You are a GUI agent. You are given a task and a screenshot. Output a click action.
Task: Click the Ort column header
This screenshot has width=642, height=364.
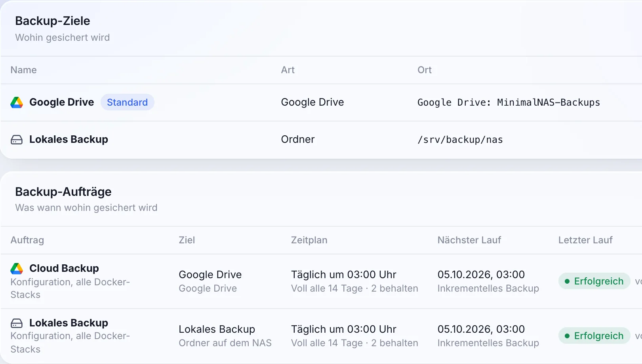coord(425,70)
